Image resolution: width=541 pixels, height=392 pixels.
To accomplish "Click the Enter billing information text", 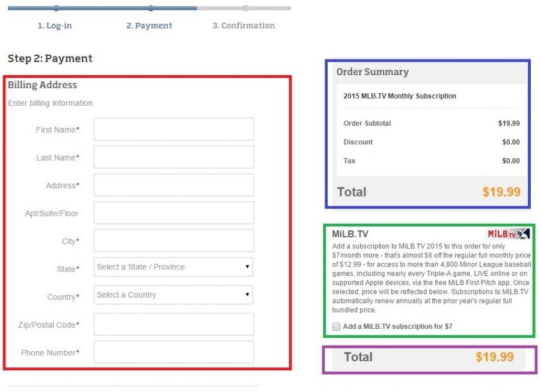I will click(x=50, y=103).
